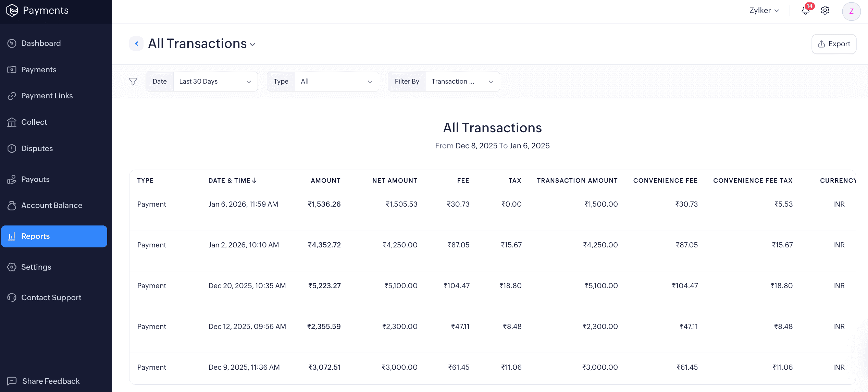Open Account Balance via the wallet icon
Screen dimensions: 868x392
pyautogui.click(x=12, y=205)
